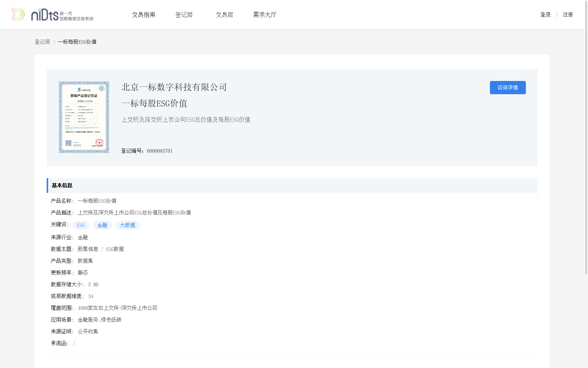Click the 金融 keyword tag
Screen dimensions: 588x368
102,225
